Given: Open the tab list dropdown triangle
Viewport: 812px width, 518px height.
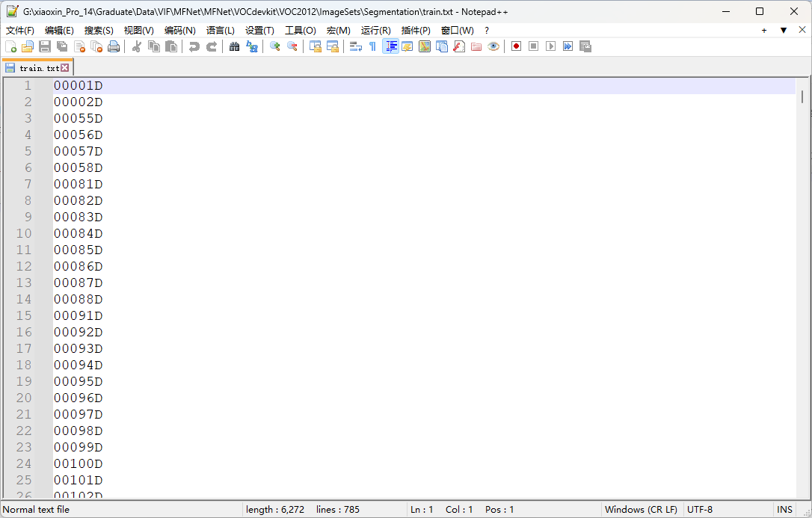Looking at the screenshot, I should pos(784,31).
